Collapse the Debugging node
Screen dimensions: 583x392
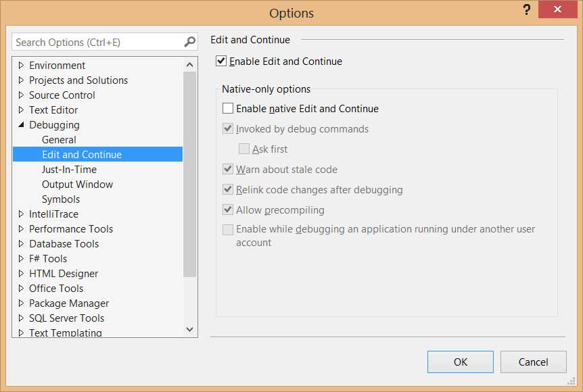click(x=21, y=125)
